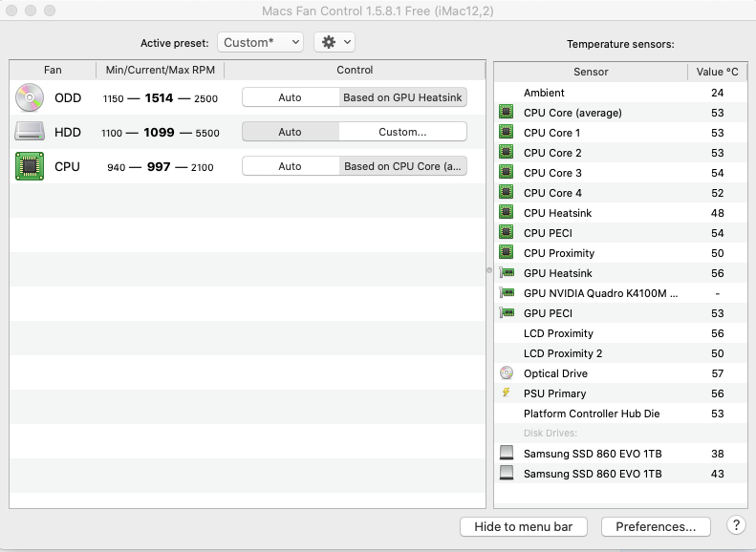Viewport: 756px width, 552px height.
Task: Select Platform Controller Hub Die row
Action: point(620,414)
